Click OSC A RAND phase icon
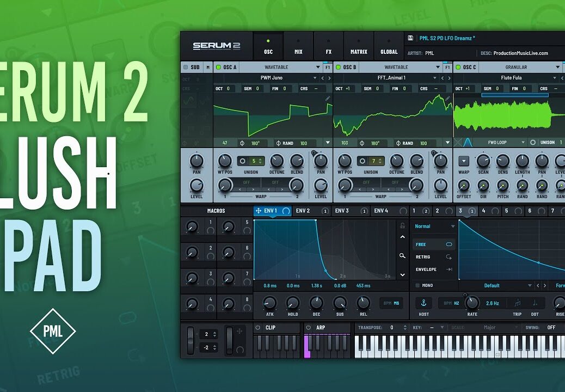Viewport: 565px width, 392px height. (x=278, y=143)
